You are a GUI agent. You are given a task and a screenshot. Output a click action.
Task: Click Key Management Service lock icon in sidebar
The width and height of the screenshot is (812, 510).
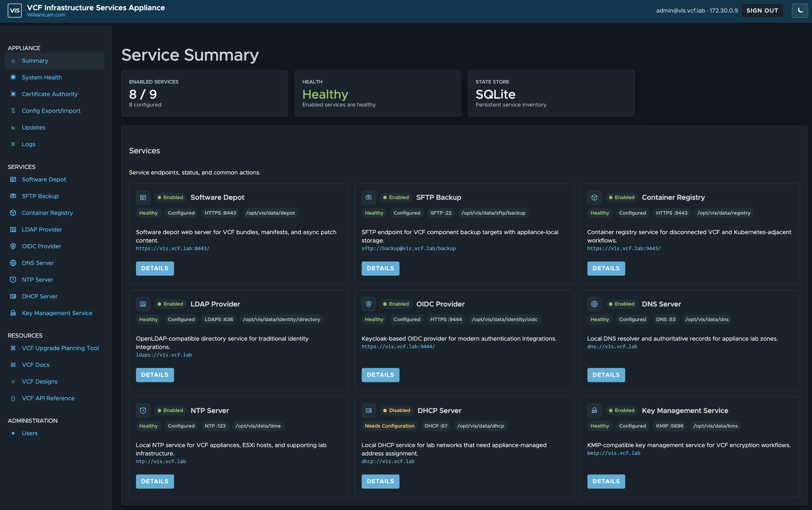[13, 313]
